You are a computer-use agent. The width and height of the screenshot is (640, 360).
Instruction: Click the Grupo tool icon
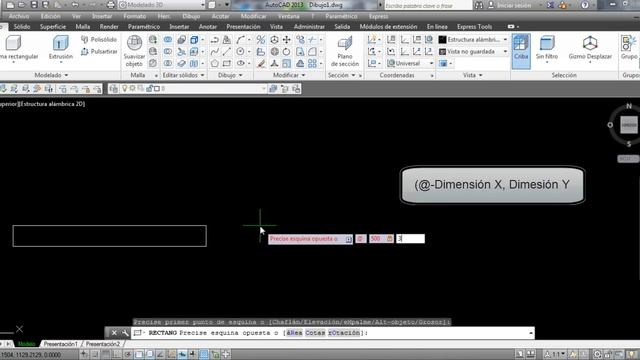pyautogui.click(x=629, y=47)
